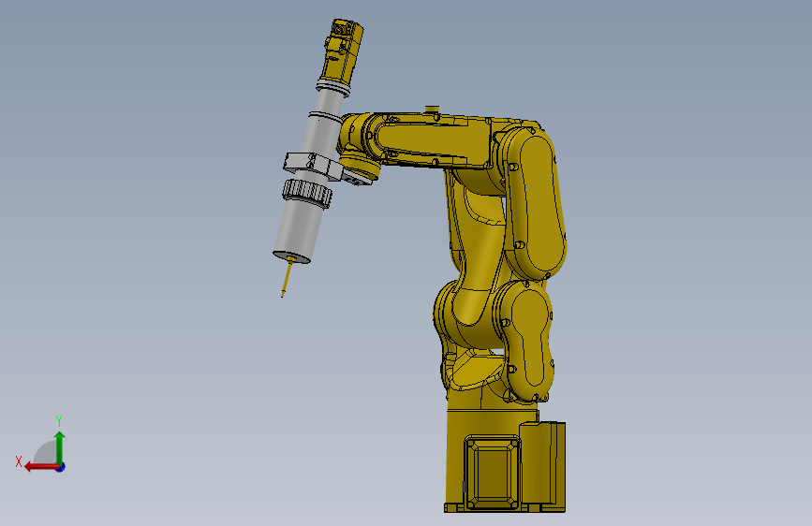Select the knurled ring on the spindle
The image size is (812, 526).
[x=307, y=193]
